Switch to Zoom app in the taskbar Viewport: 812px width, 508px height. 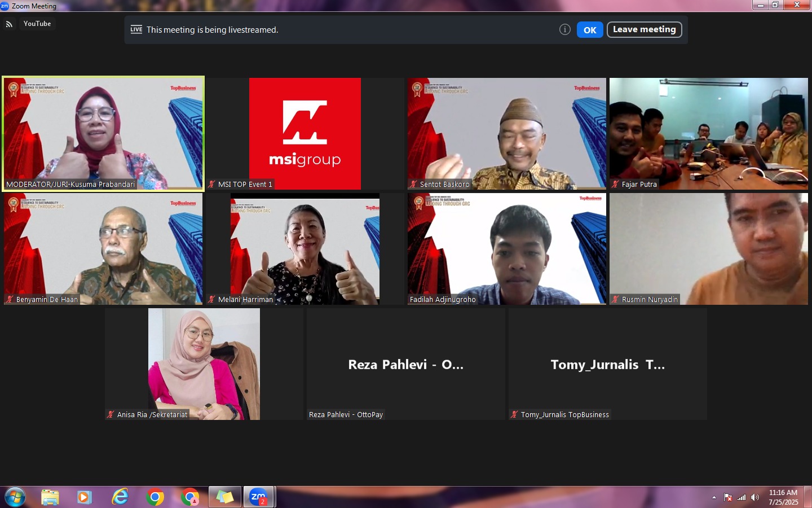click(x=258, y=497)
